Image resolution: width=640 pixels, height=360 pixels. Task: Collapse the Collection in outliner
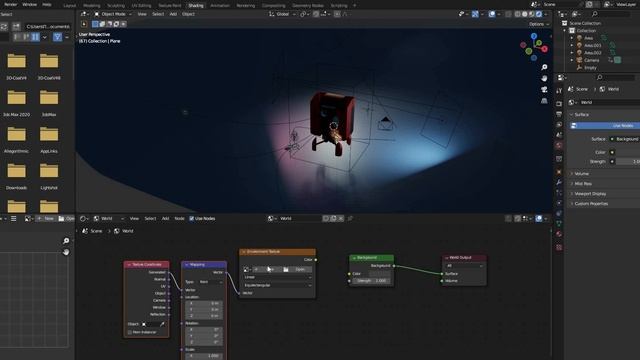pyautogui.click(x=565, y=31)
